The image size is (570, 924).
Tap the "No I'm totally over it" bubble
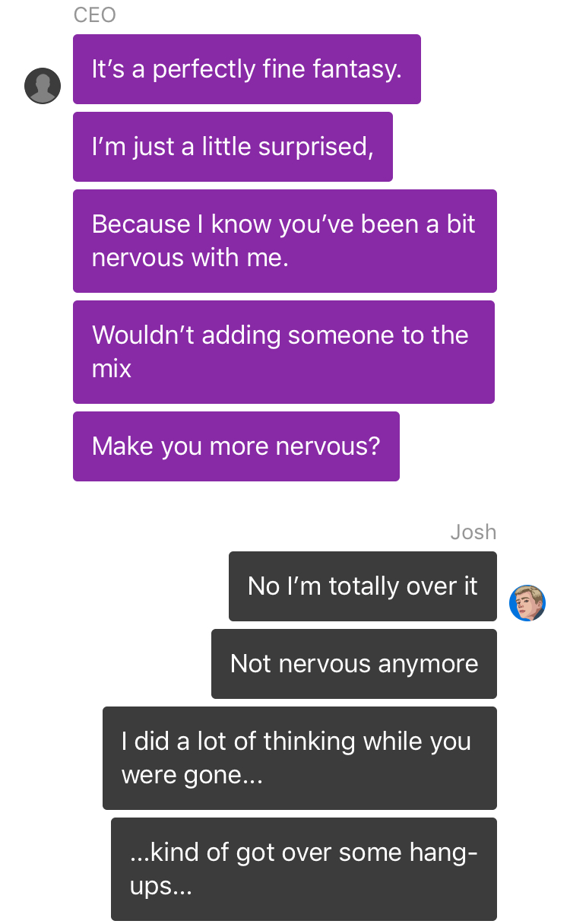coord(363,586)
